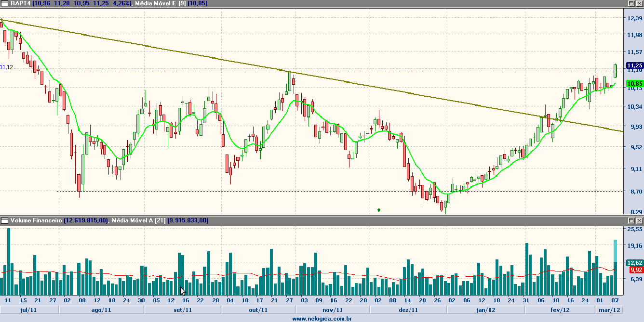Select the 11,12 horizontal line label

click(x=6, y=67)
